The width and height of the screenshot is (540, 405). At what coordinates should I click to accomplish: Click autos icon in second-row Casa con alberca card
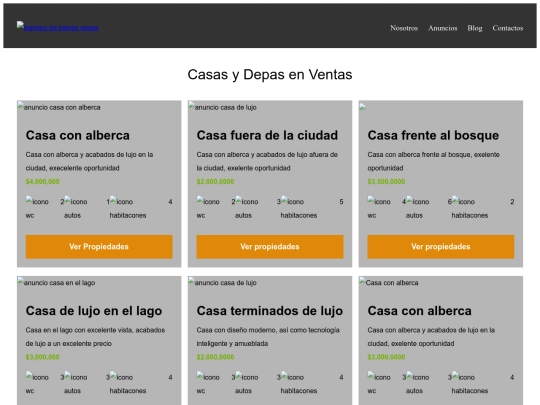417,384
